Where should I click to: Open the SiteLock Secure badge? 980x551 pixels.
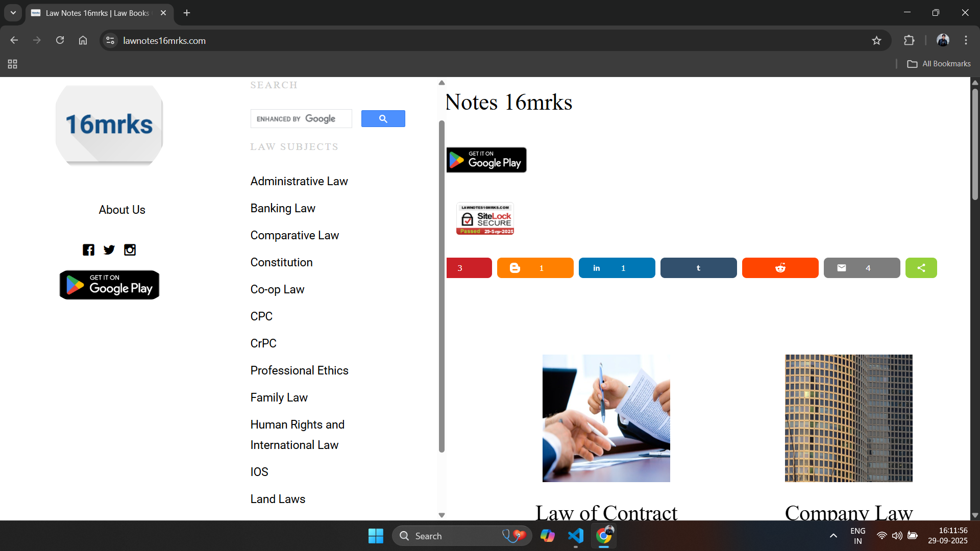485,219
